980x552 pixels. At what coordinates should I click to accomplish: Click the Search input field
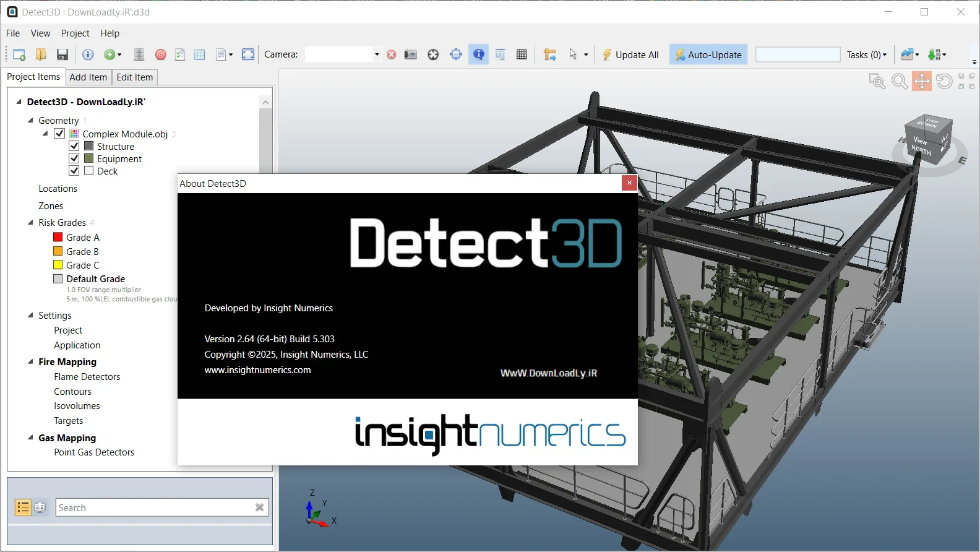click(x=155, y=507)
